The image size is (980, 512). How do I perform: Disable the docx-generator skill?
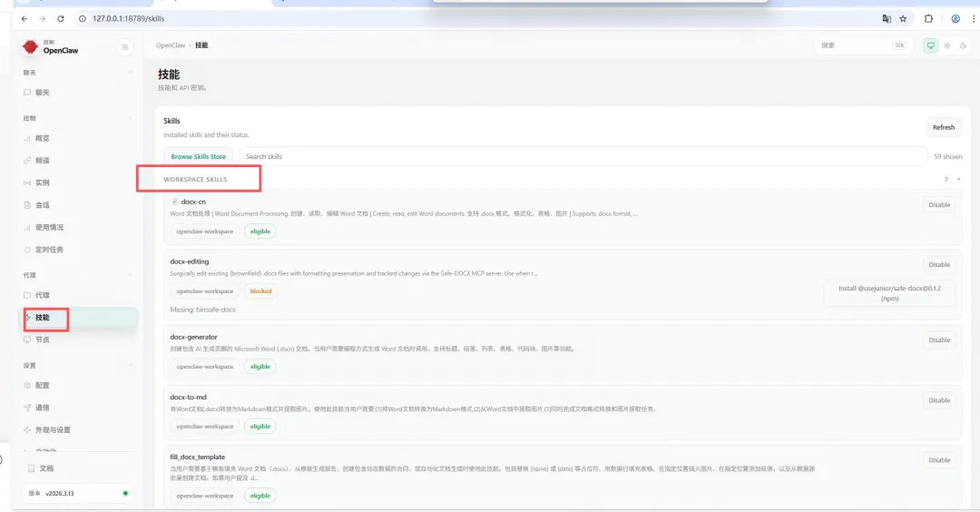939,340
